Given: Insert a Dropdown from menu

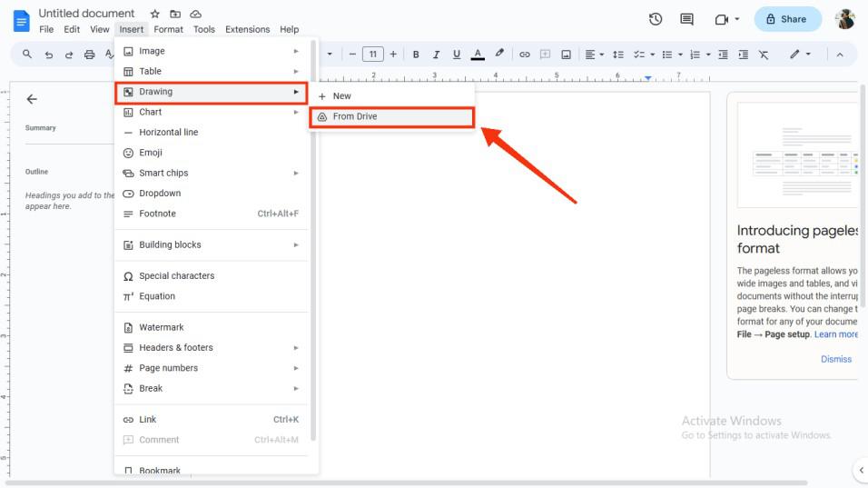Looking at the screenshot, I should 211,194.
